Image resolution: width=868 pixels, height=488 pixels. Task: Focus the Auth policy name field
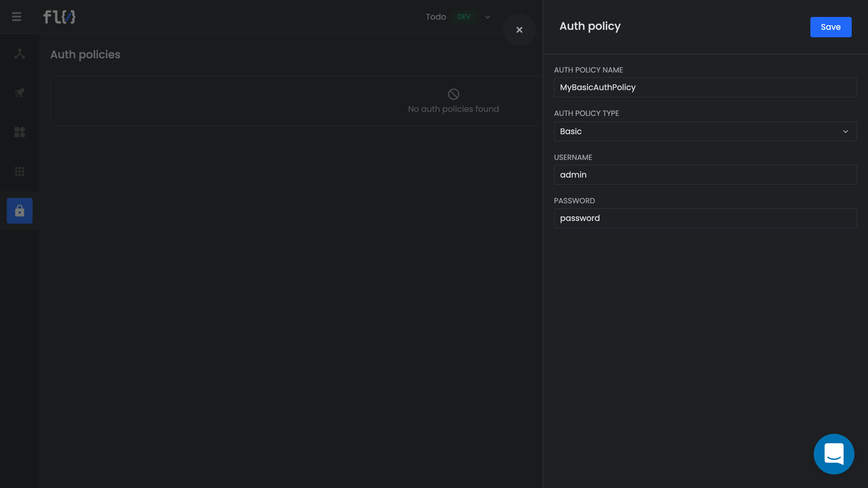click(705, 87)
